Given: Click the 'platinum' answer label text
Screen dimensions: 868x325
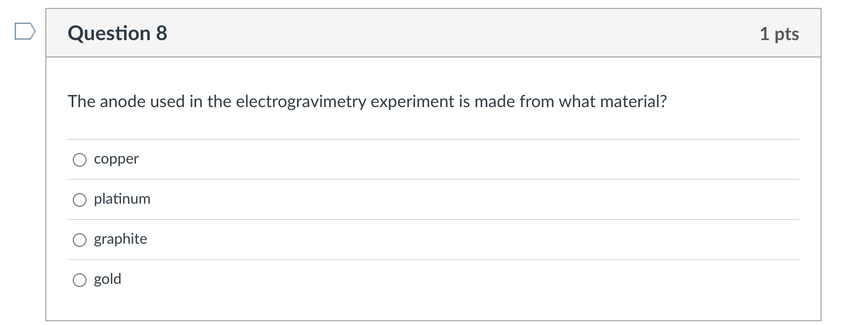Looking at the screenshot, I should pos(122,199).
